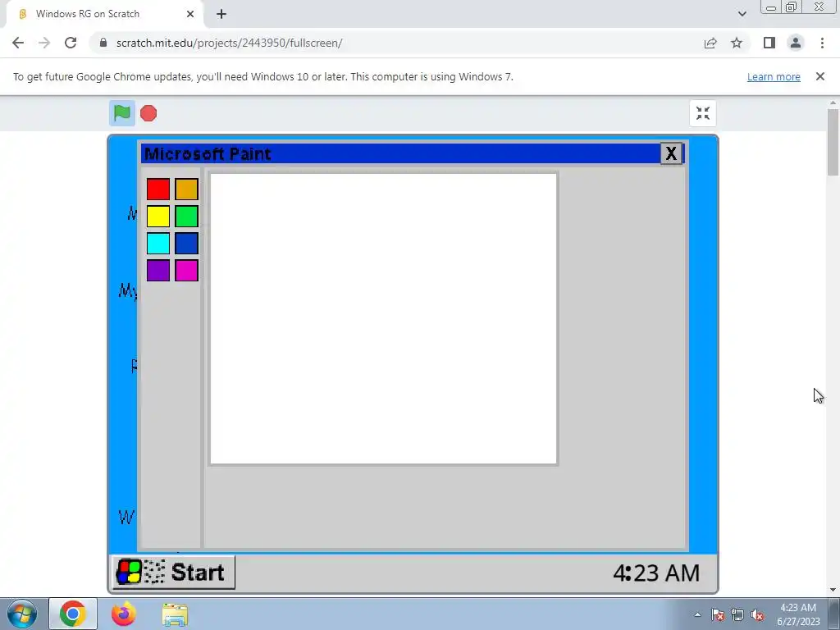Click the muted volume tray icon
Screen dimensions: 840x630
[757, 615]
